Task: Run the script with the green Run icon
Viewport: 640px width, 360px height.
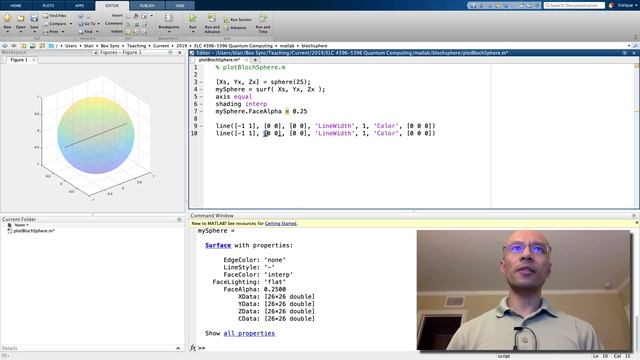Action: (x=193, y=18)
